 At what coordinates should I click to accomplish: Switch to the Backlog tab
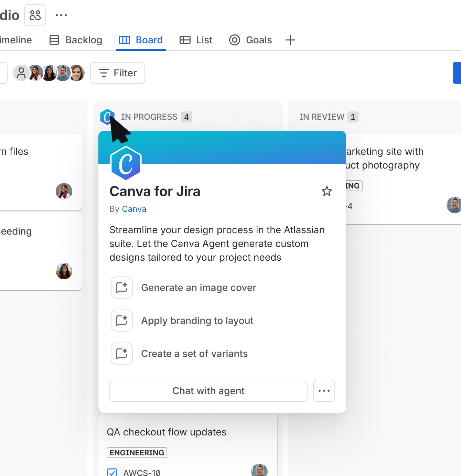tap(76, 40)
